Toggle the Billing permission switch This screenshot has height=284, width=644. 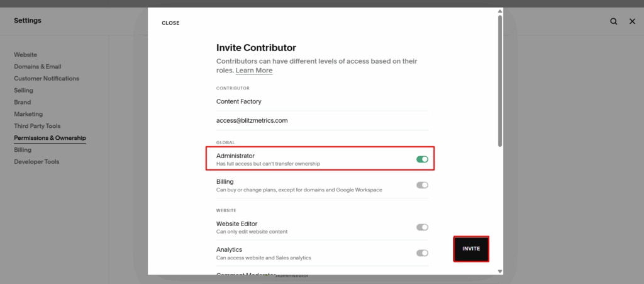[422, 185]
